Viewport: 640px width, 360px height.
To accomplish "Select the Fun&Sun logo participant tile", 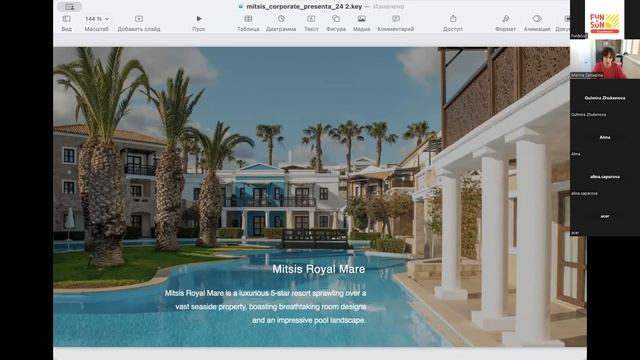I will point(604,20).
